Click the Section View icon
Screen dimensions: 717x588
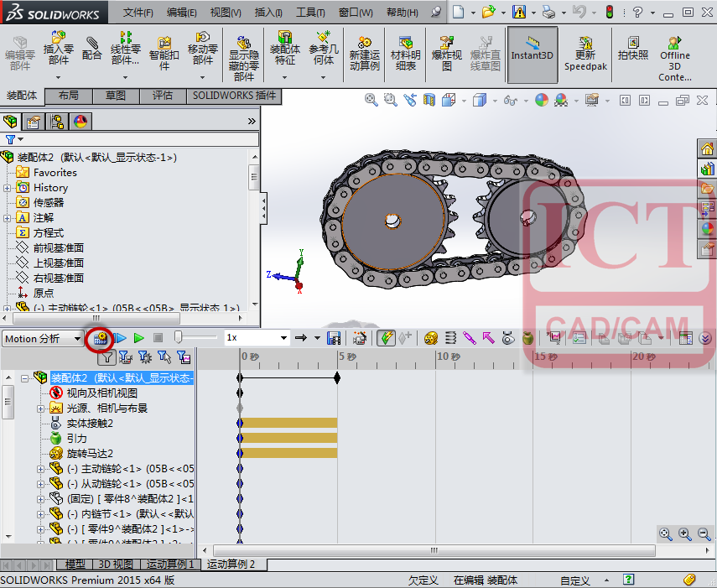click(429, 100)
